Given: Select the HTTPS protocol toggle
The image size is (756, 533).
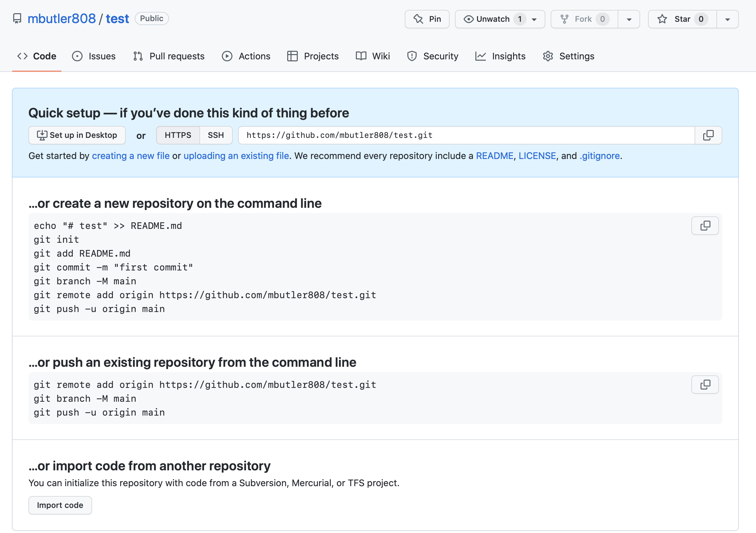Looking at the screenshot, I should [178, 135].
